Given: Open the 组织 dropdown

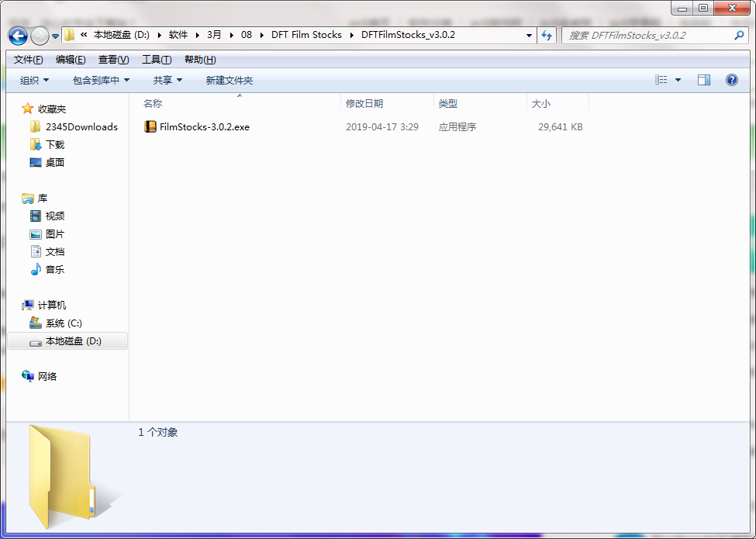Looking at the screenshot, I should tap(34, 80).
